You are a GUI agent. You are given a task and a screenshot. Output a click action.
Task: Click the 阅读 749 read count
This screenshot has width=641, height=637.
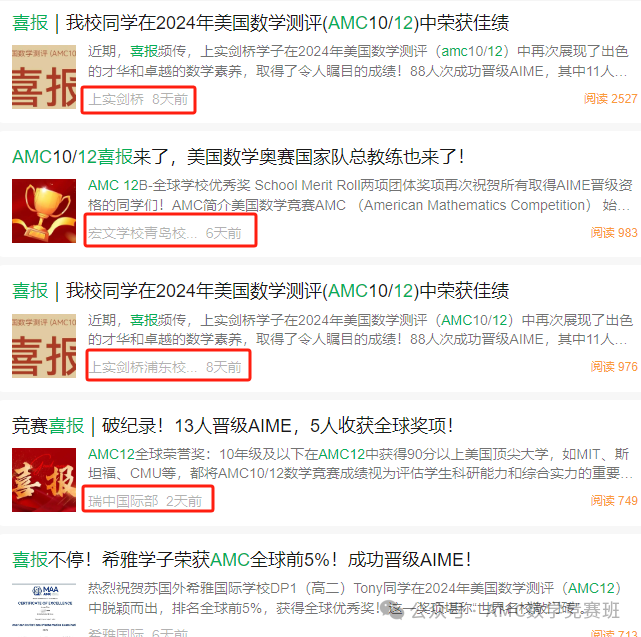614,501
